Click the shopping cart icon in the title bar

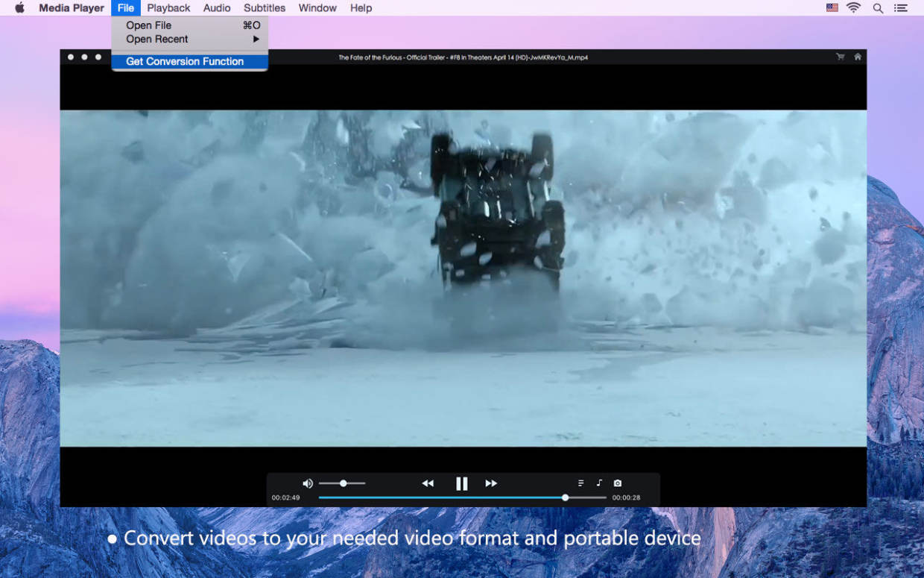tap(841, 57)
